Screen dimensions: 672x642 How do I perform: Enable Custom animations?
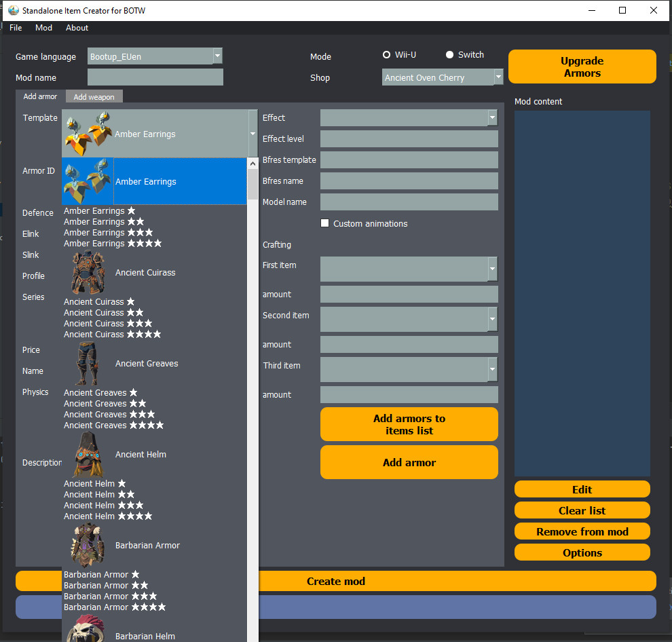[x=324, y=223]
